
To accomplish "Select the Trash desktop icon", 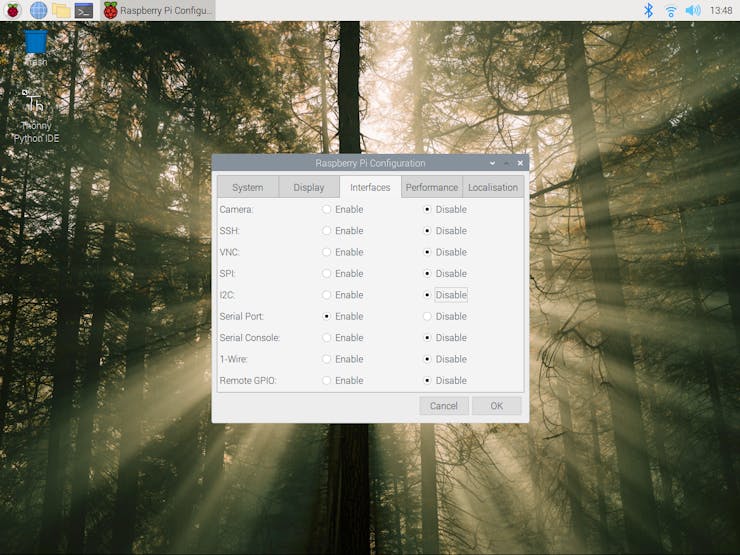I will coord(36,47).
